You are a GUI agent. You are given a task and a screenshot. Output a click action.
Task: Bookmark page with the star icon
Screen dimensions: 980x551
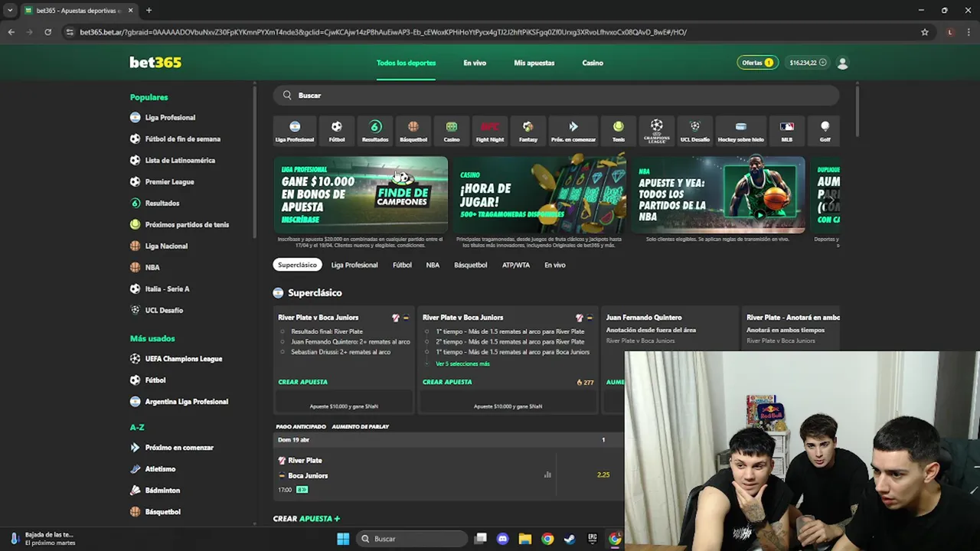point(925,32)
